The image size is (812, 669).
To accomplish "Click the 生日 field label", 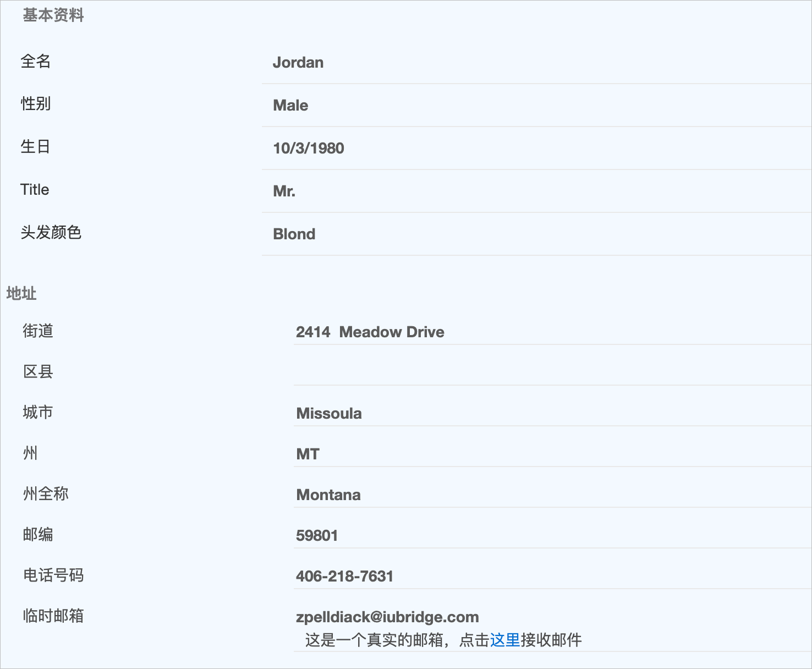I will coord(35,146).
